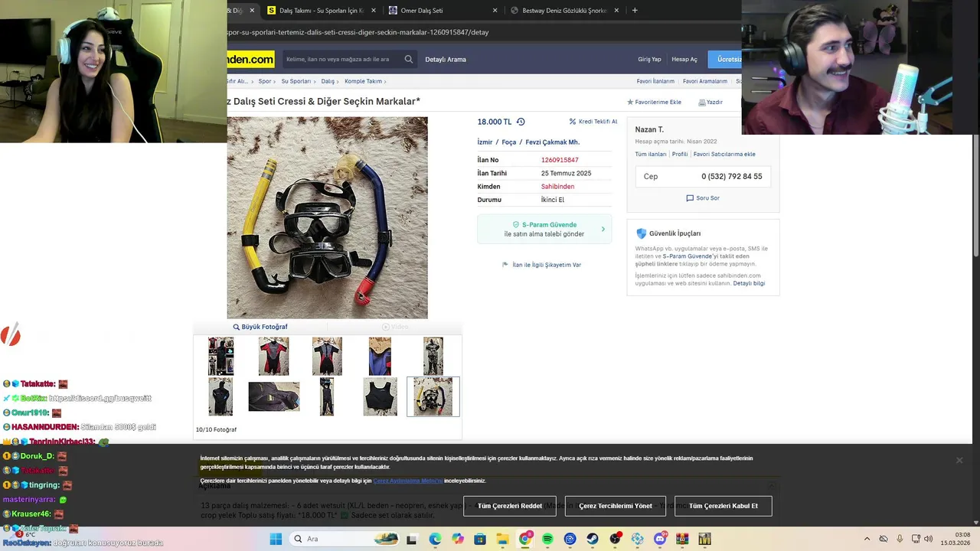Open the Spor breadcrumb category

(265, 81)
